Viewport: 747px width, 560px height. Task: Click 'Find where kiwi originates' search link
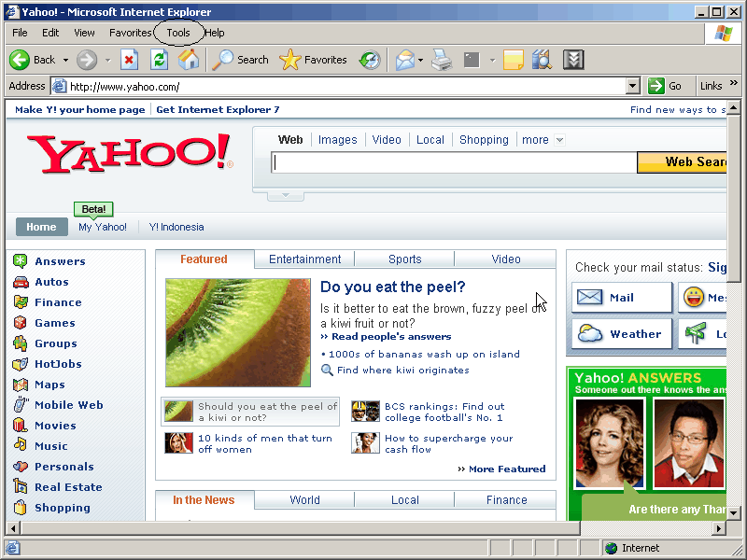403,370
